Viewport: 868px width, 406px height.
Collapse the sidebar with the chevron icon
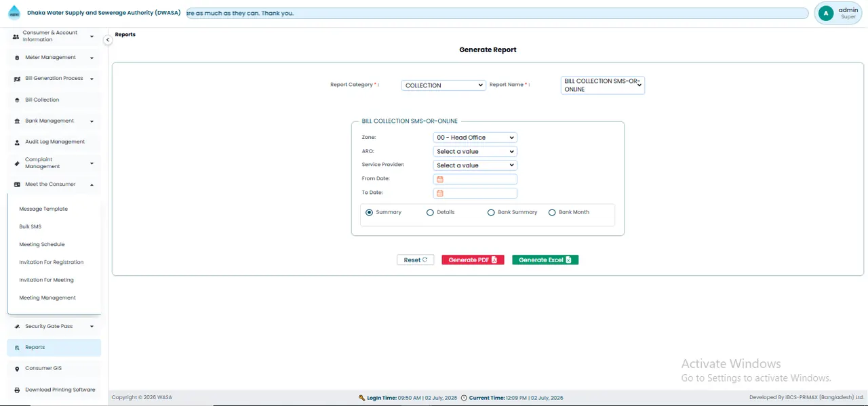(107, 40)
